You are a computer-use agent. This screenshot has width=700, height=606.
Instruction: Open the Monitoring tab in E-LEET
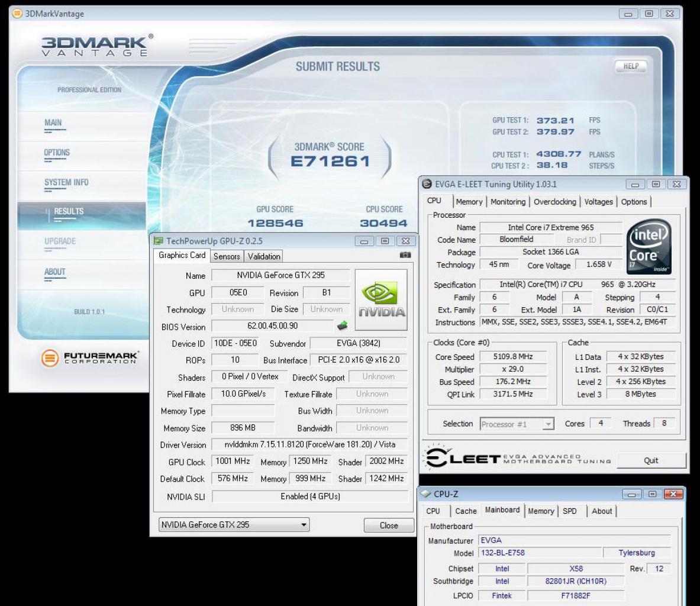[x=508, y=202]
